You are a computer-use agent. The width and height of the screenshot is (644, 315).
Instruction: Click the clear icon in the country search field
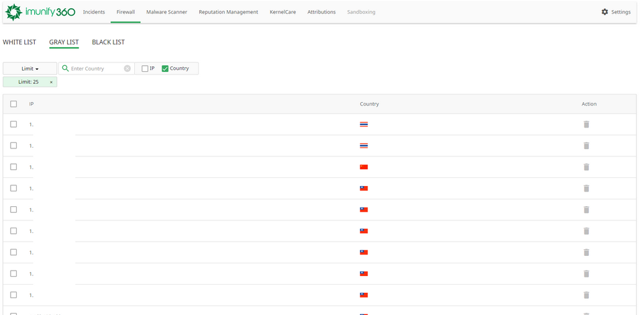click(127, 69)
